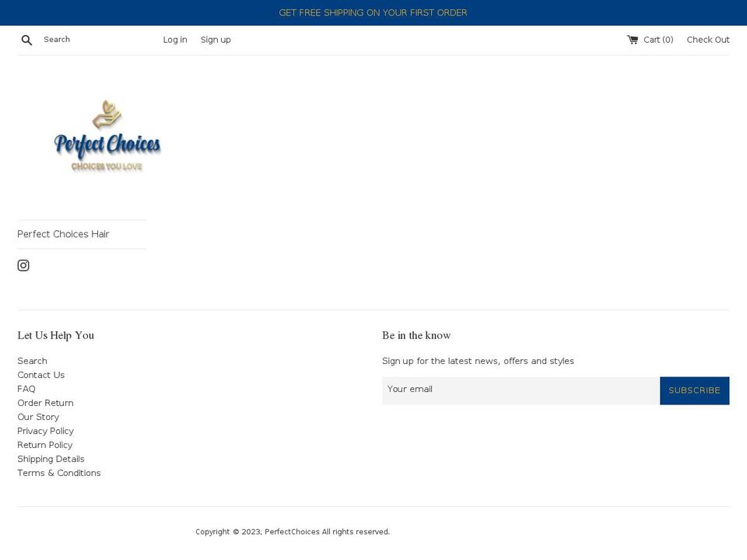Proceed to Check Out
This screenshot has width=747, height=560.
coord(708,40)
